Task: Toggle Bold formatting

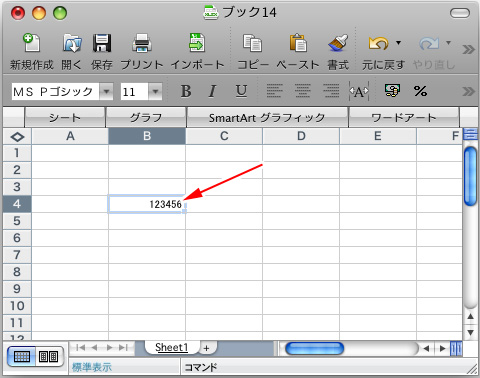Action: click(186, 91)
